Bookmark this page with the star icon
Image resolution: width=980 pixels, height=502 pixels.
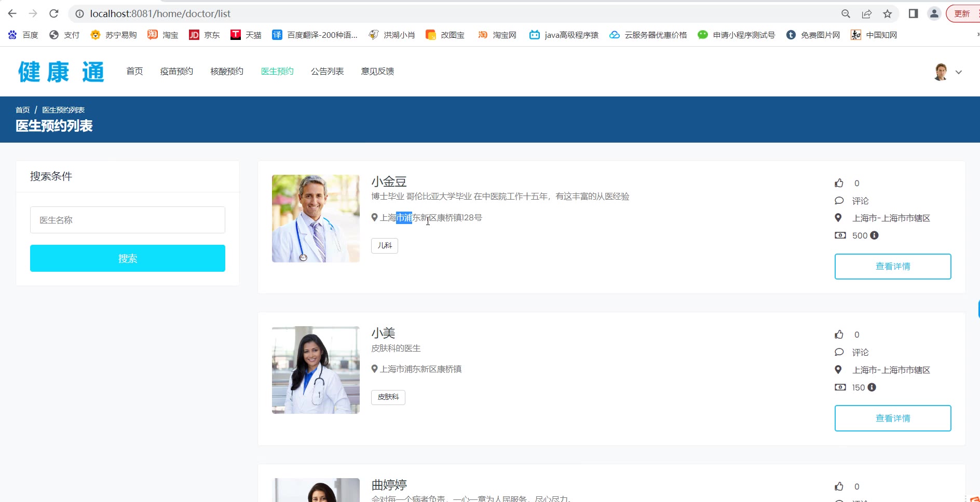pyautogui.click(x=887, y=14)
